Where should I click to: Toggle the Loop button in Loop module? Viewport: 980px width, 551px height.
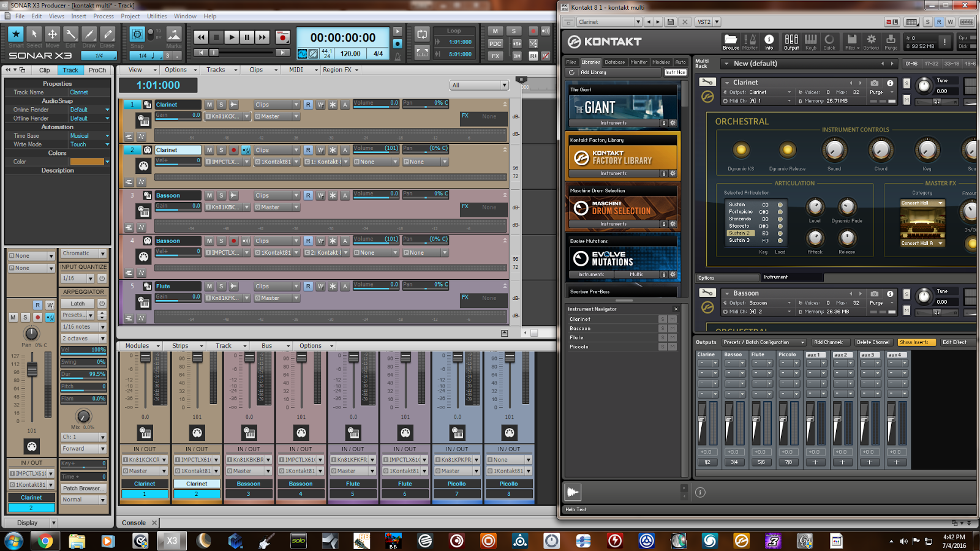[421, 34]
